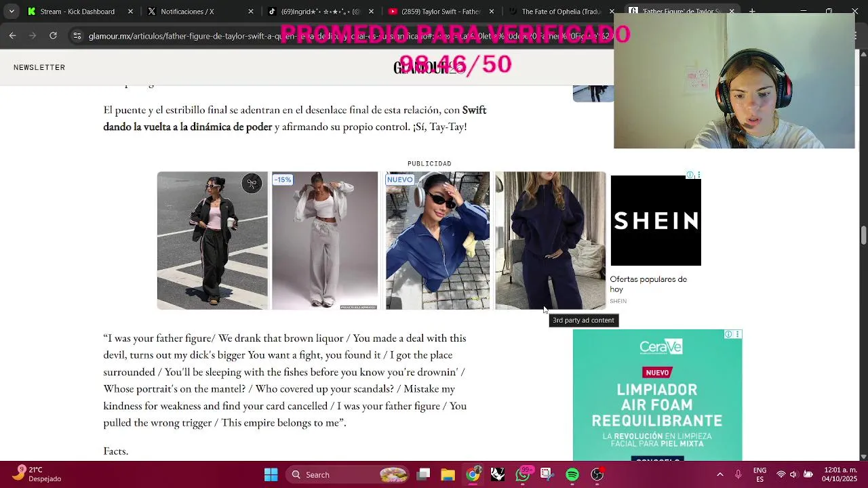
Task: Open the 'Ofertas populares de hoy' ad link
Action: (x=648, y=284)
